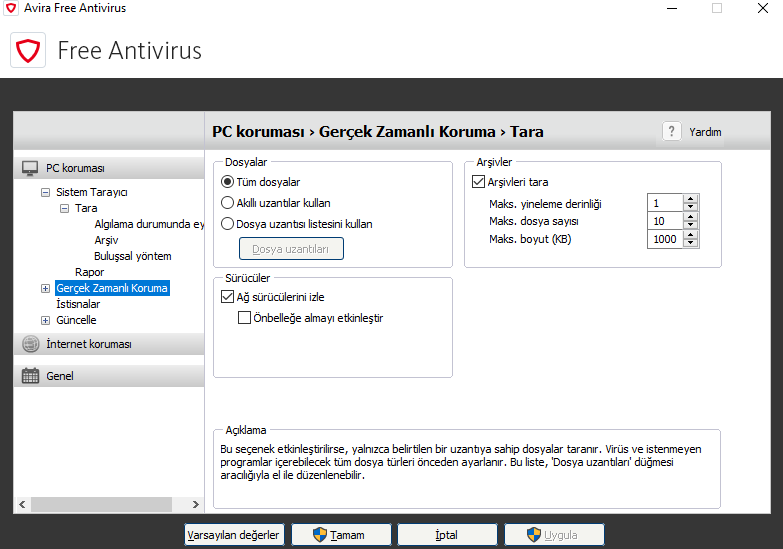This screenshot has width=783, height=549.
Task: Click the Genel calendar icon
Action: click(x=30, y=376)
